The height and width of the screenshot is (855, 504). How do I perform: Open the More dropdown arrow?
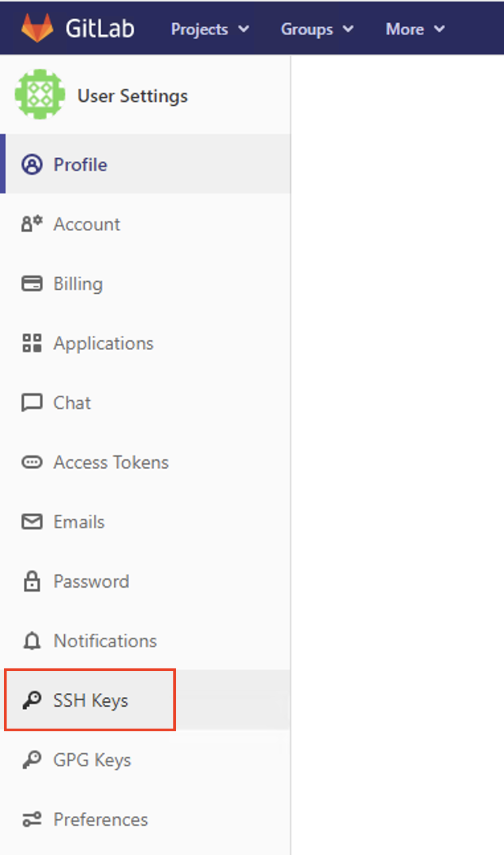(439, 28)
